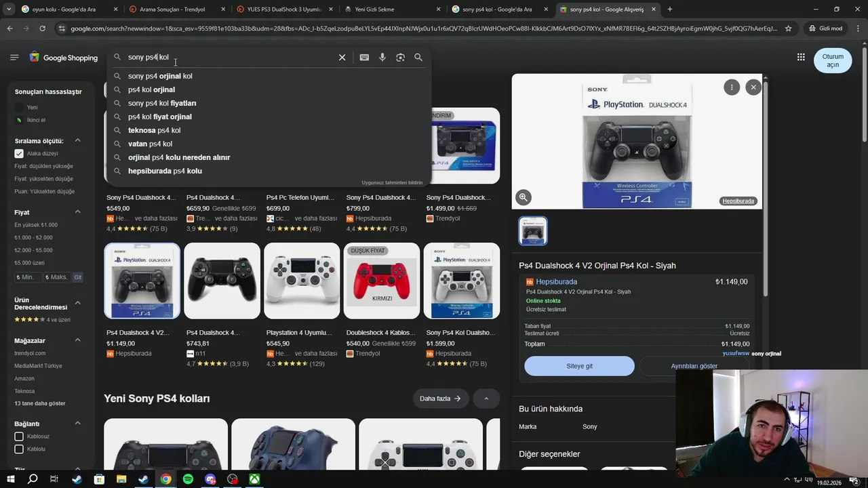Click the 'Ayrıntıları göster' button
The height and width of the screenshot is (488, 868).
tap(694, 366)
